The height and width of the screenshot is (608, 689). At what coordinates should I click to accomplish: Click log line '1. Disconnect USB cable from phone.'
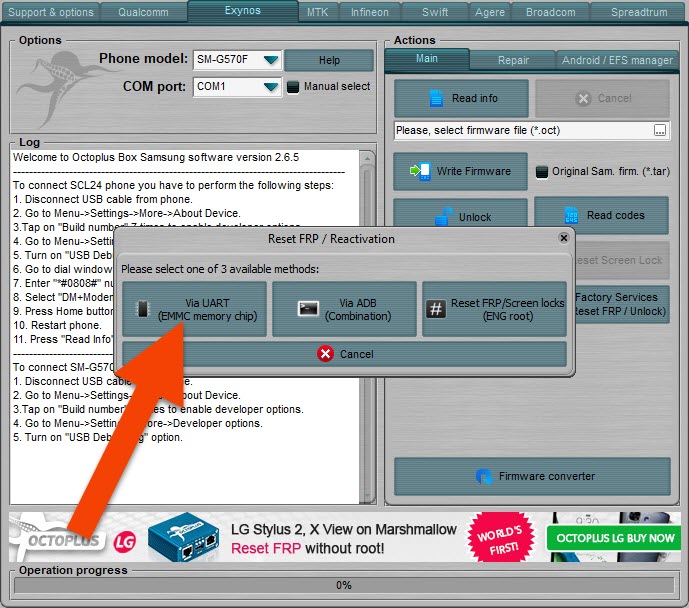[x=103, y=199]
